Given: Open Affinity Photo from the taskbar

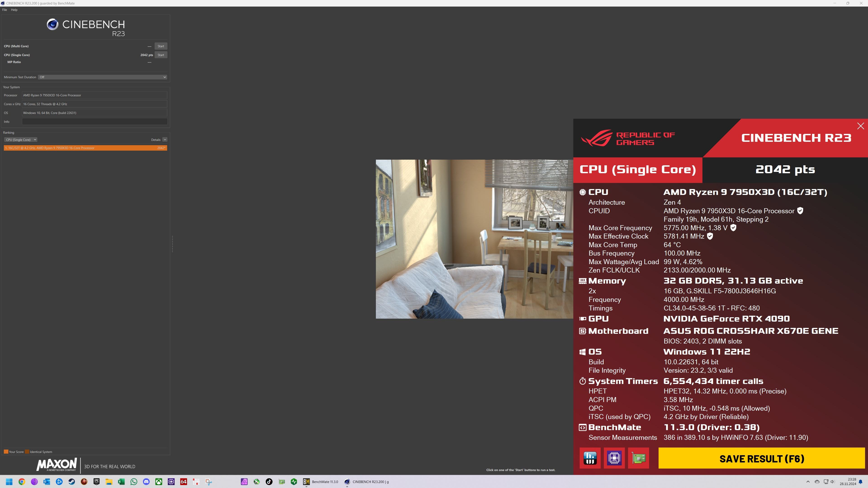Looking at the screenshot, I should pos(244,482).
